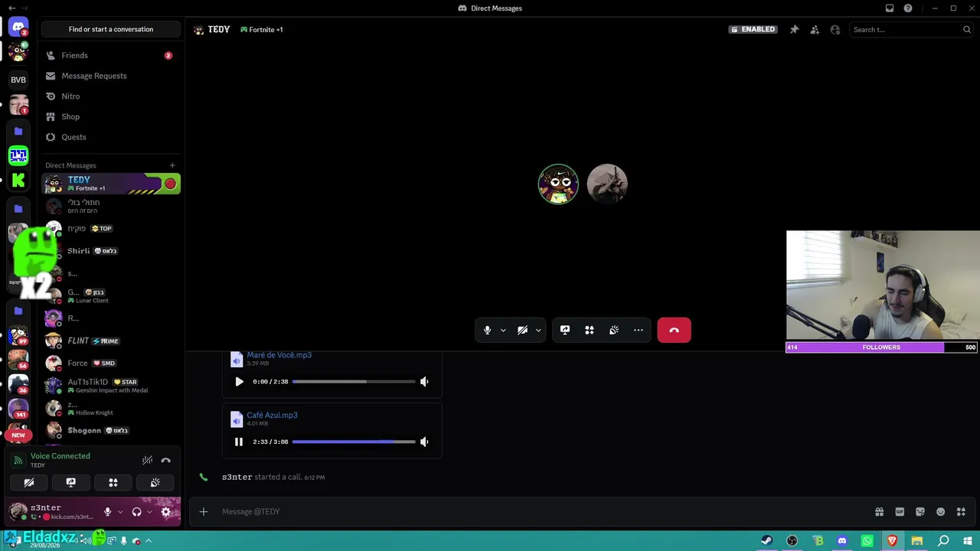The image size is (980, 551).
Task: Click TEDY's avatar in the call
Action: (558, 184)
